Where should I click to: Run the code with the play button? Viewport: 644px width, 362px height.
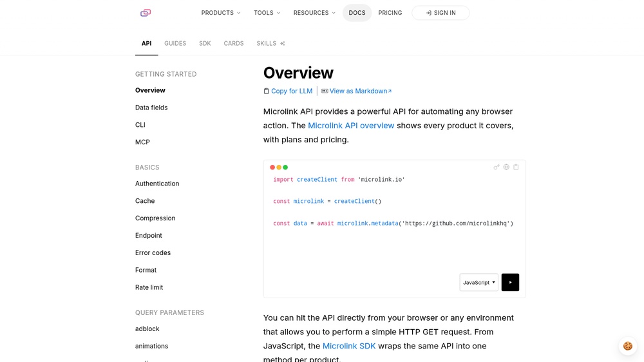(x=510, y=282)
